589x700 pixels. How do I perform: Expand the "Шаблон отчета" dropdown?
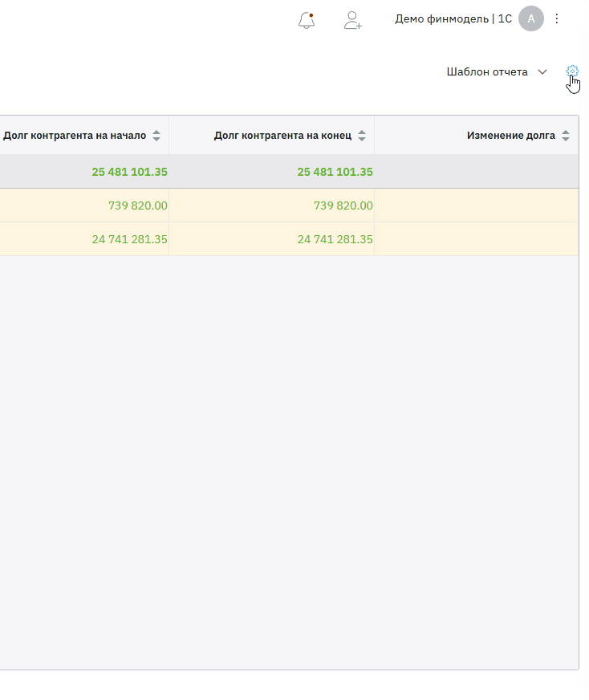(x=497, y=71)
